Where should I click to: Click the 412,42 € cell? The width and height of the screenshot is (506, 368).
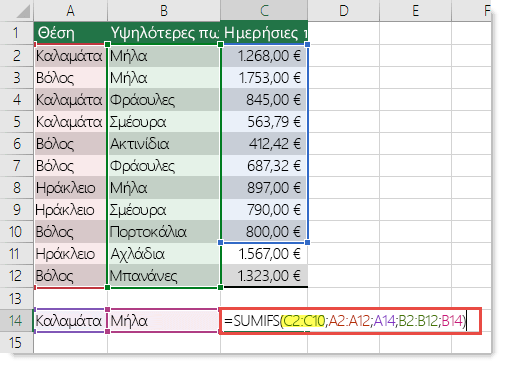coord(264,144)
